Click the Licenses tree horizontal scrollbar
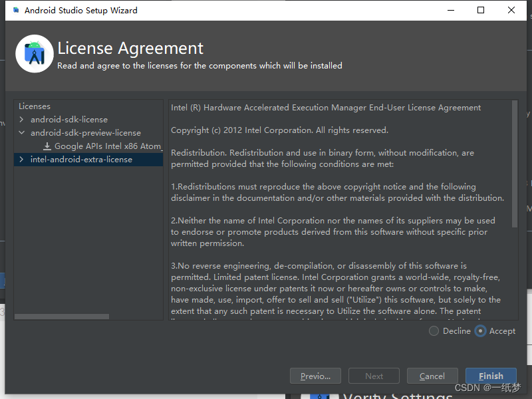 62,317
